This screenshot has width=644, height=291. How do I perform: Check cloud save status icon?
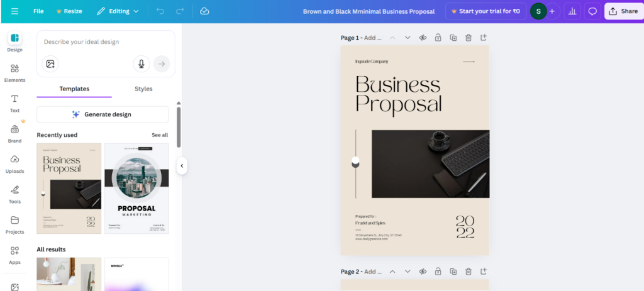click(x=204, y=11)
